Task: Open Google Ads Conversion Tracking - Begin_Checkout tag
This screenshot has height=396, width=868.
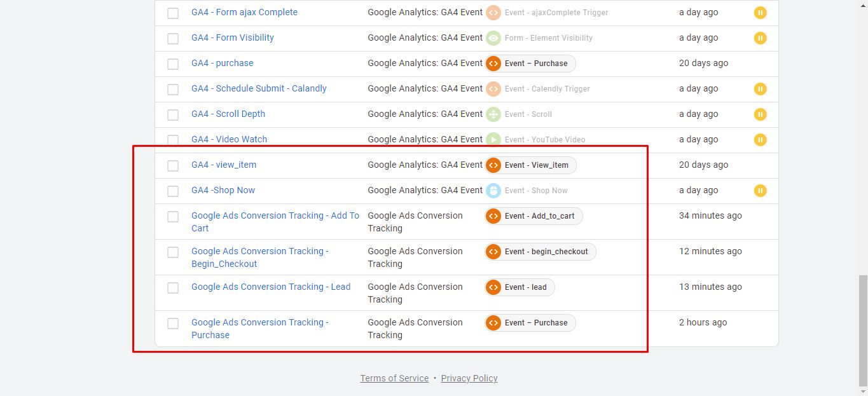Action: tap(260, 257)
